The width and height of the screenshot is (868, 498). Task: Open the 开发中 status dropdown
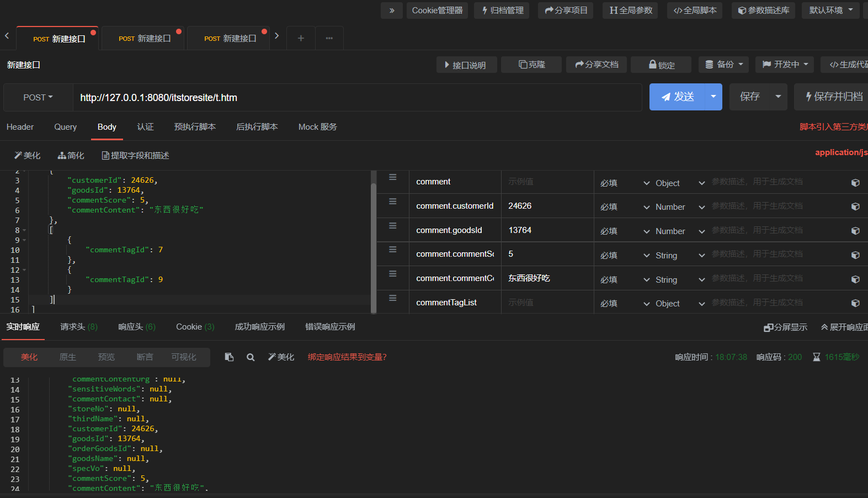click(x=785, y=65)
